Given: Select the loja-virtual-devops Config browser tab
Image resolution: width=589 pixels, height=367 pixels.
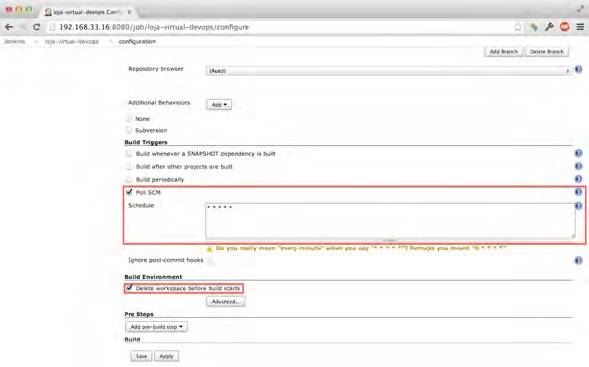Looking at the screenshot, I should click(87, 12).
